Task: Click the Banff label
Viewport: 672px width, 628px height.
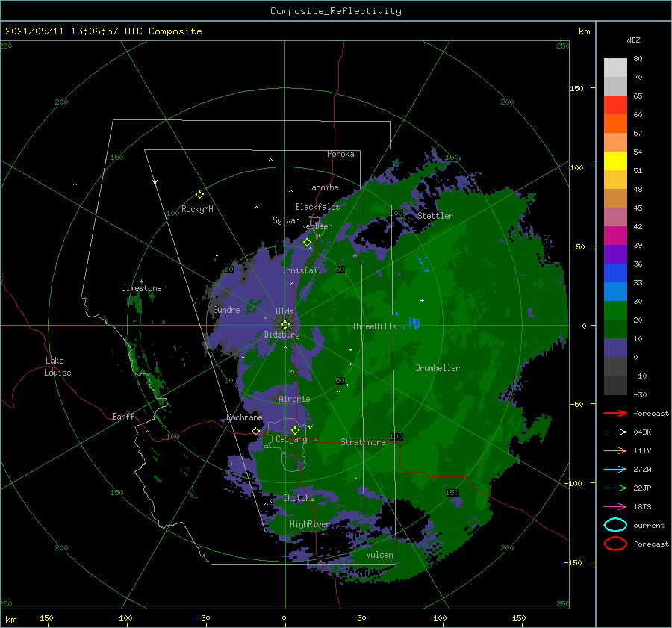Action: pos(123,416)
